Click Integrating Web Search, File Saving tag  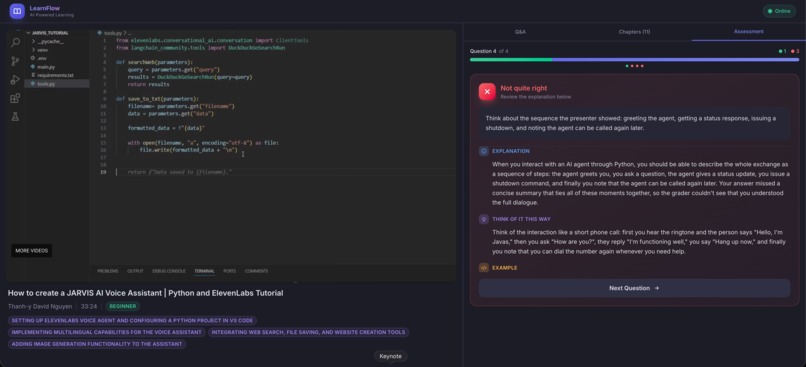tap(308, 332)
